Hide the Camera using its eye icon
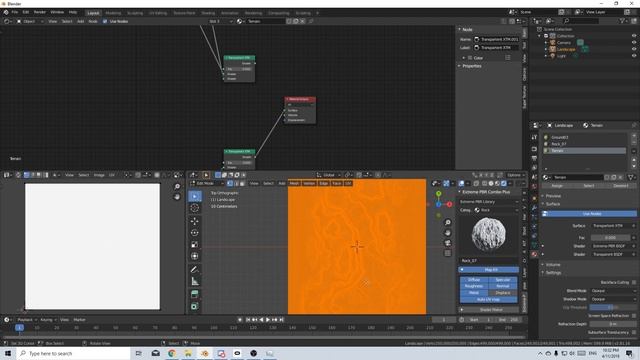 pyautogui.click(x=634, y=42)
